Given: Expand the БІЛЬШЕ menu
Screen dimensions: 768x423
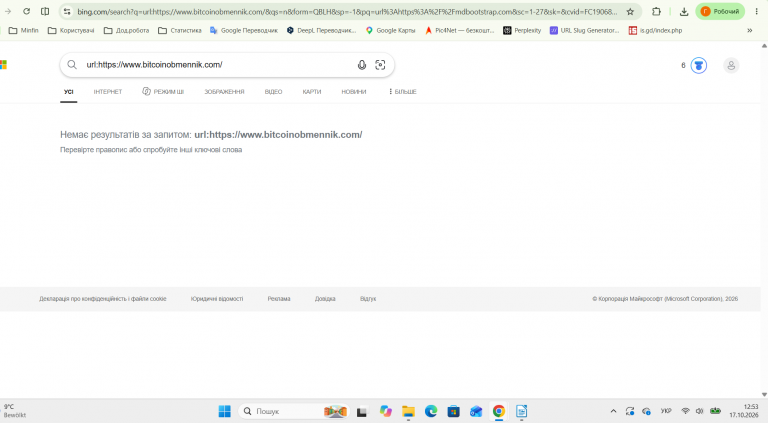Looking at the screenshot, I should coord(402,92).
